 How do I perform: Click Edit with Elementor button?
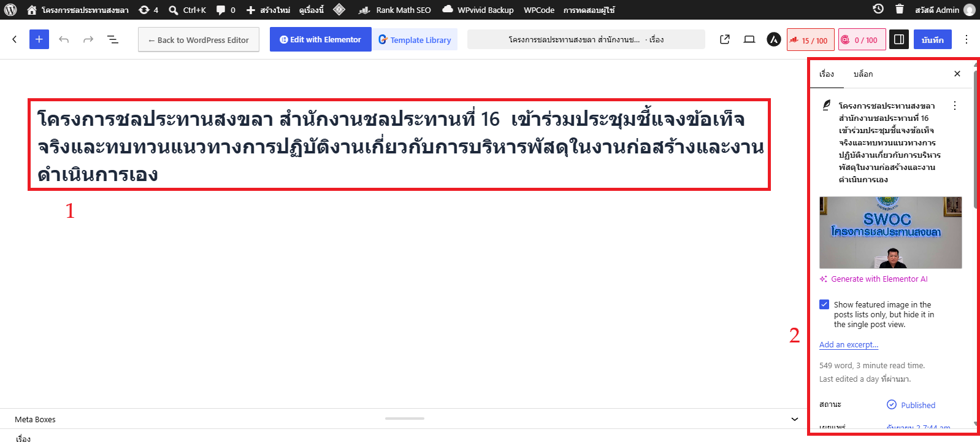(321, 39)
